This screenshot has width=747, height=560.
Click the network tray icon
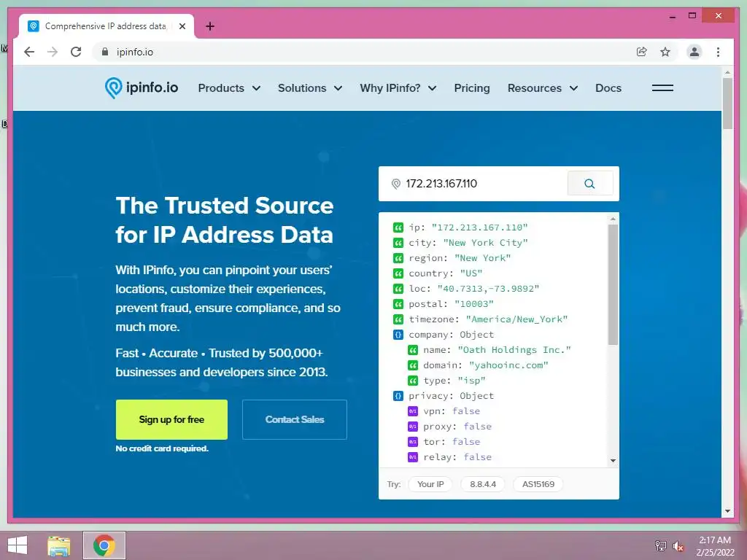[x=660, y=546]
